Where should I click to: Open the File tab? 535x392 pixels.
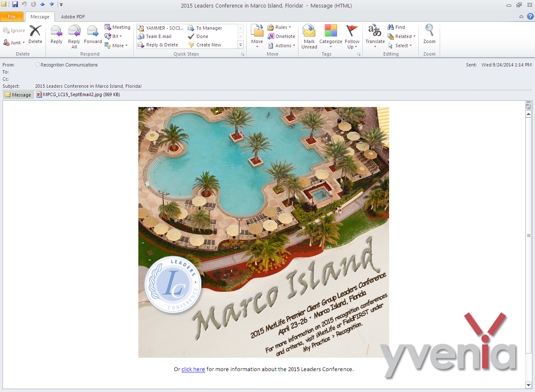click(x=12, y=17)
